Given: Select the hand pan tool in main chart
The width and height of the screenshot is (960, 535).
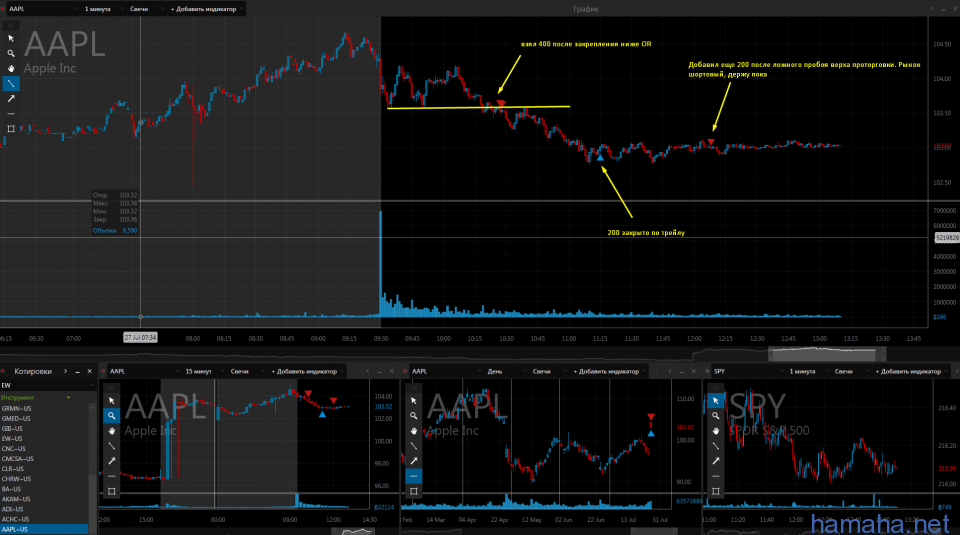Looking at the screenshot, I should pyautogui.click(x=11, y=69).
